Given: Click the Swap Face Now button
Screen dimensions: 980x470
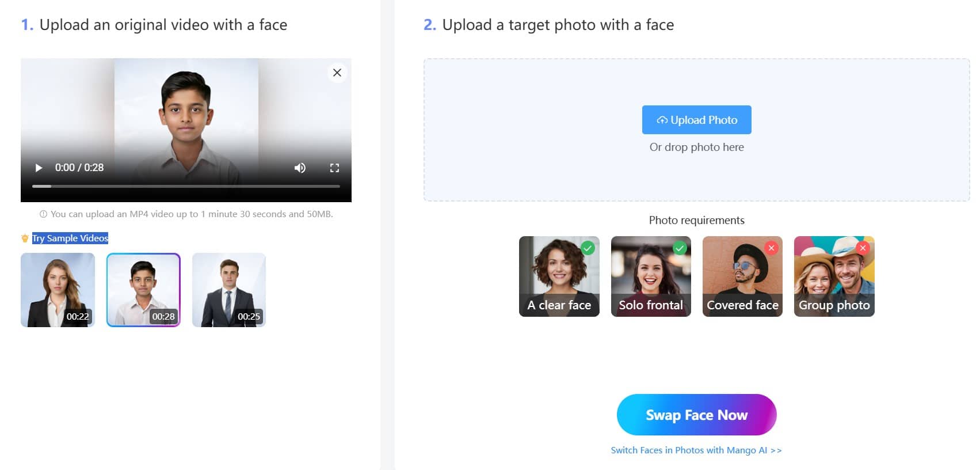Looking at the screenshot, I should click(696, 415).
